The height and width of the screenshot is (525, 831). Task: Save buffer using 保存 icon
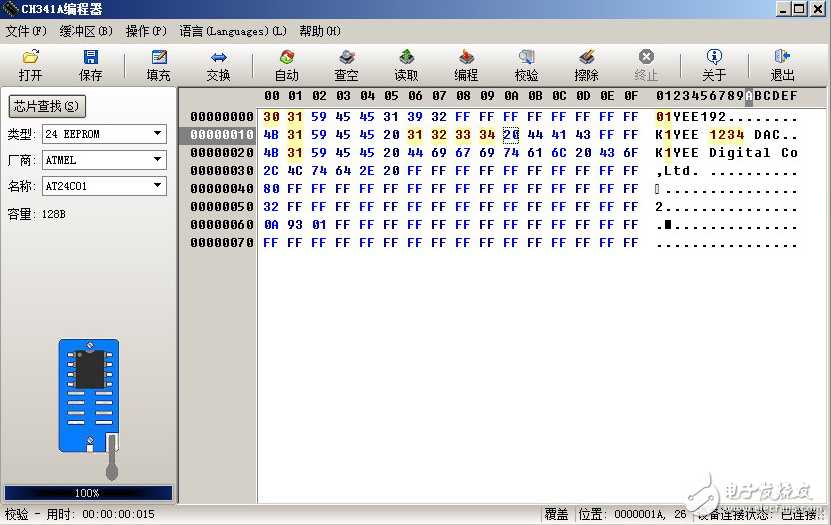[x=91, y=65]
